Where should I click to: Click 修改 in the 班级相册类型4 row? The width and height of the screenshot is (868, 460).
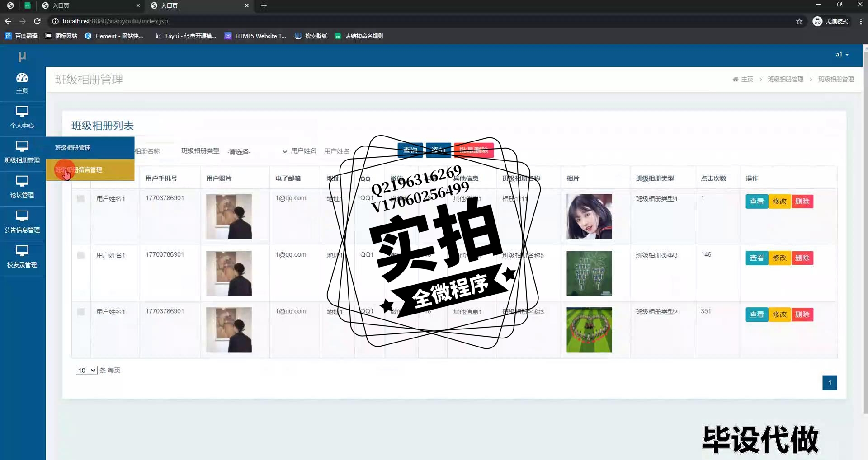click(779, 202)
